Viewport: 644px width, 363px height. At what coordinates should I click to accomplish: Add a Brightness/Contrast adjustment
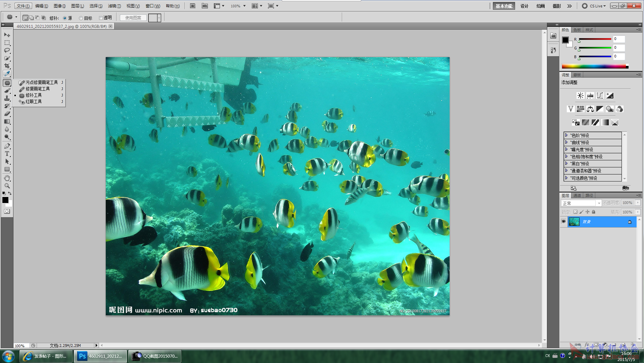point(580,95)
